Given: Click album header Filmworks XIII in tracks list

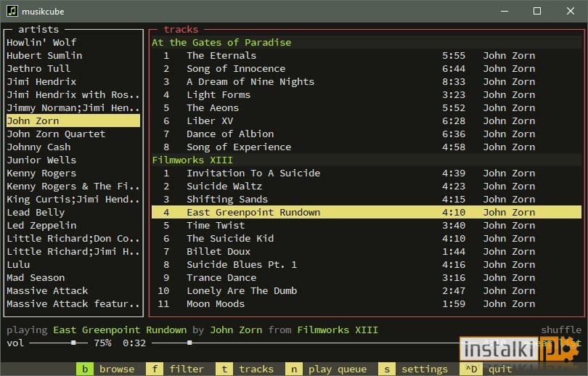Looking at the screenshot, I should [x=367, y=160].
